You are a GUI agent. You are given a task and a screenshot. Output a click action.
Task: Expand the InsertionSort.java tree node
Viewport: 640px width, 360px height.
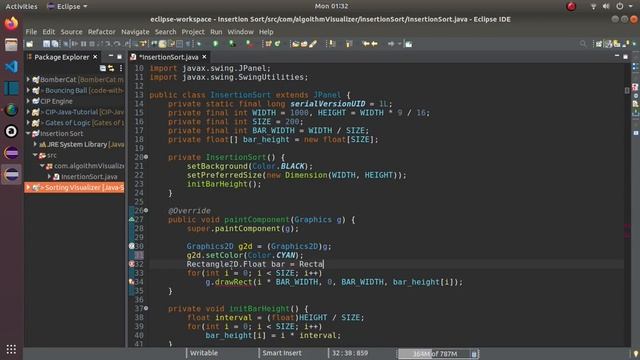click(49, 177)
